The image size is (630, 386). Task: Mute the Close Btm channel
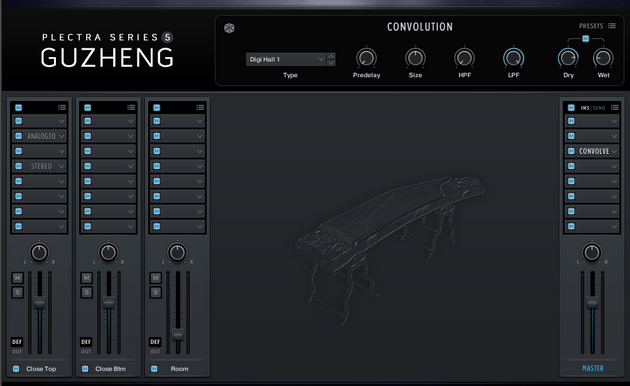(86, 278)
